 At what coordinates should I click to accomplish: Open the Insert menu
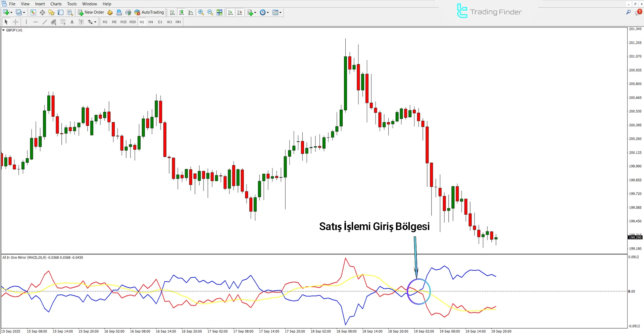[40, 4]
